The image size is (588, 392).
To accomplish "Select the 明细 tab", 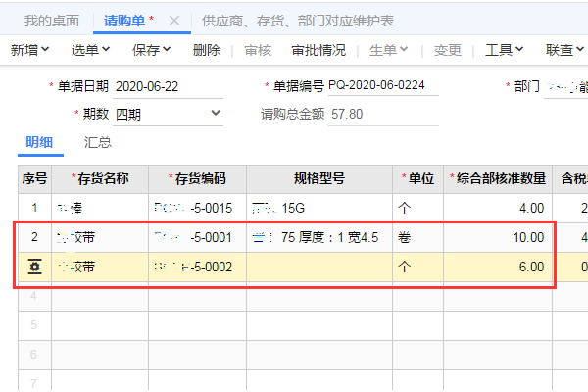I will 39,142.
